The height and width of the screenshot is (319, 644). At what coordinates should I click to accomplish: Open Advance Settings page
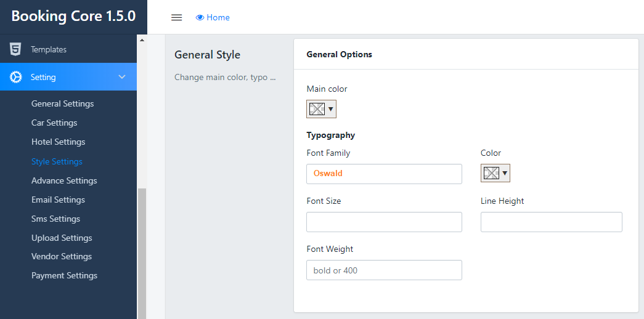[64, 180]
